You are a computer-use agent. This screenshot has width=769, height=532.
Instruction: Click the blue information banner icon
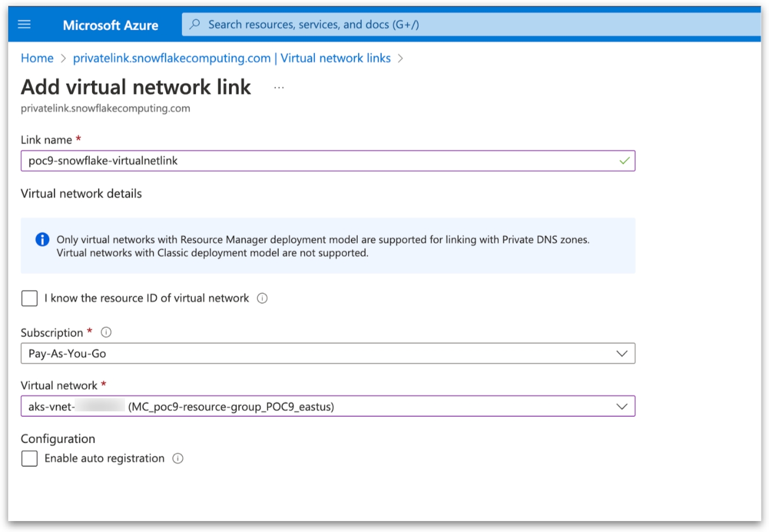[x=42, y=240]
